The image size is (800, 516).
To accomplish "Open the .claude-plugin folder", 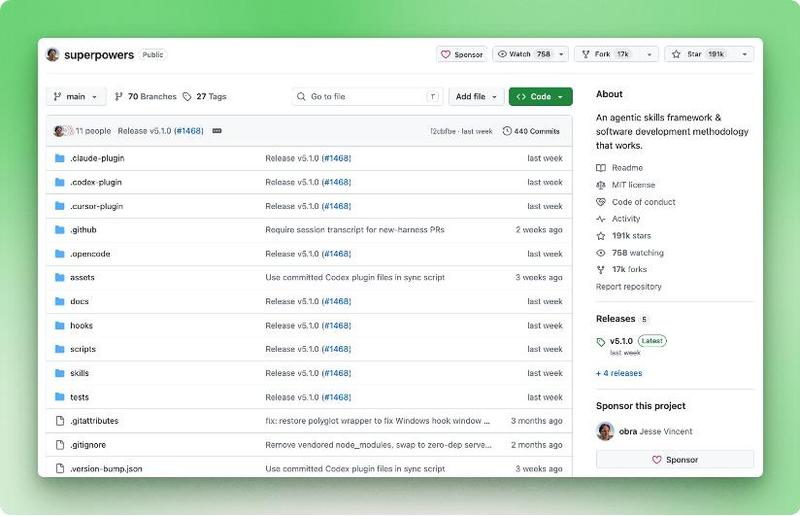I will pyautogui.click(x=97, y=158).
